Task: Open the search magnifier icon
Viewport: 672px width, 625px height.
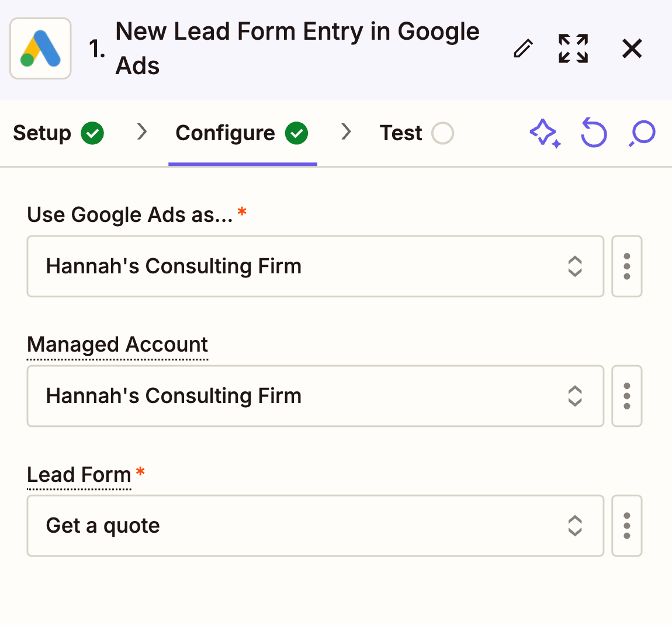Action: [643, 133]
